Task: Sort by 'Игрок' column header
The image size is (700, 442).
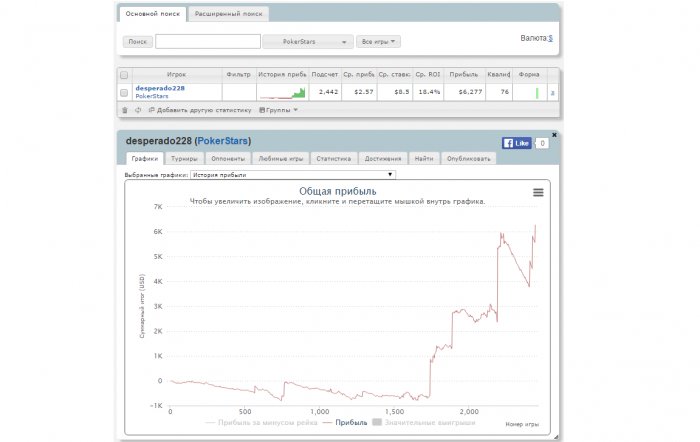Action: [177, 75]
